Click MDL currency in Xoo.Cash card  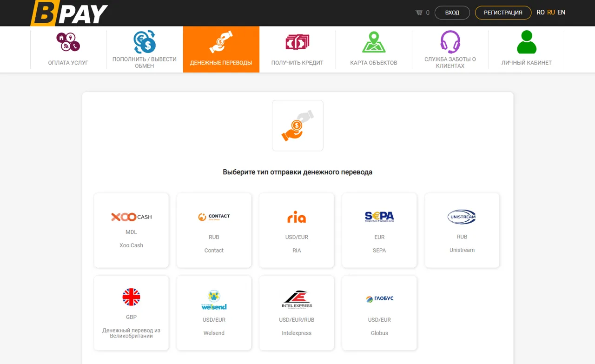coord(131,232)
